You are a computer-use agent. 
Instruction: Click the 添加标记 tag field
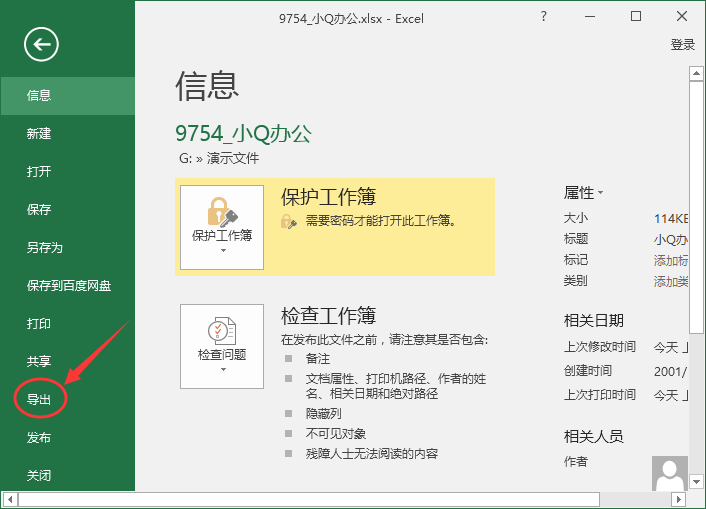(x=670, y=260)
